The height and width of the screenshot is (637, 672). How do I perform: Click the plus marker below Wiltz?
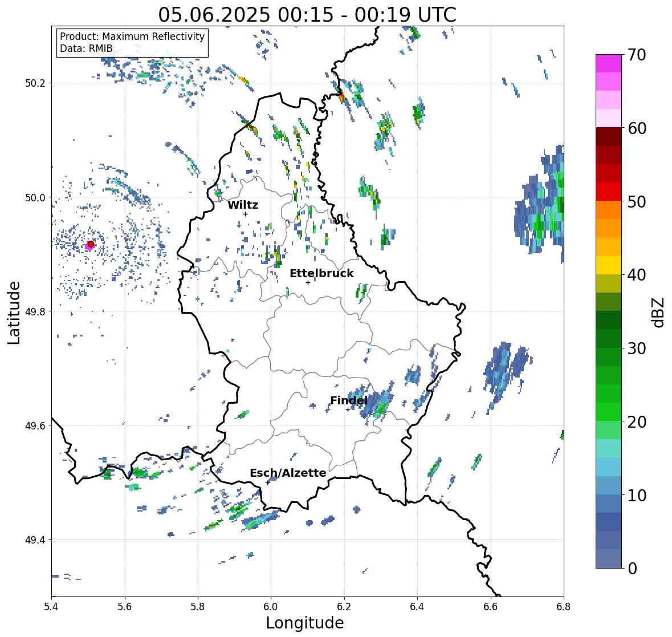[x=245, y=214]
